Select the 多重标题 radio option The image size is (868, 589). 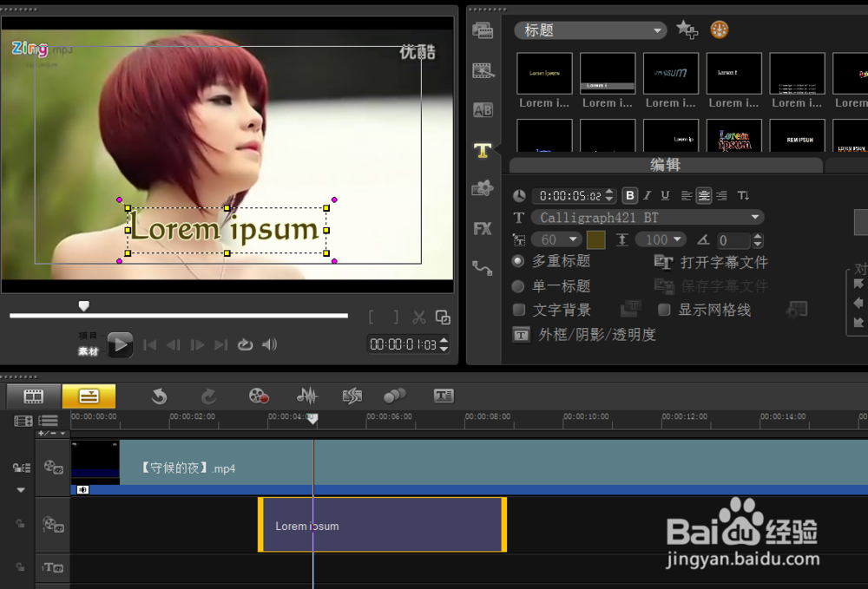518,261
